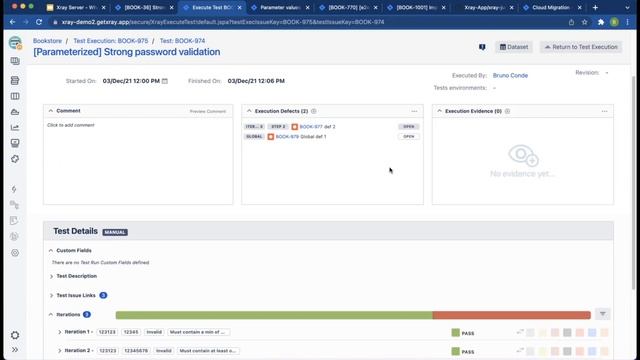Click Iteration 2 green PASS status swatch
The image size is (640, 360).
click(456, 351)
